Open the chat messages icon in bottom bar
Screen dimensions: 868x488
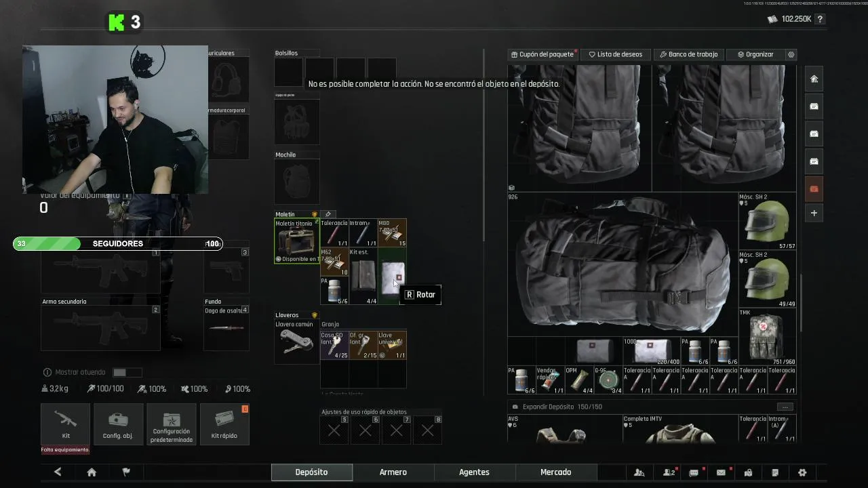pos(694,472)
